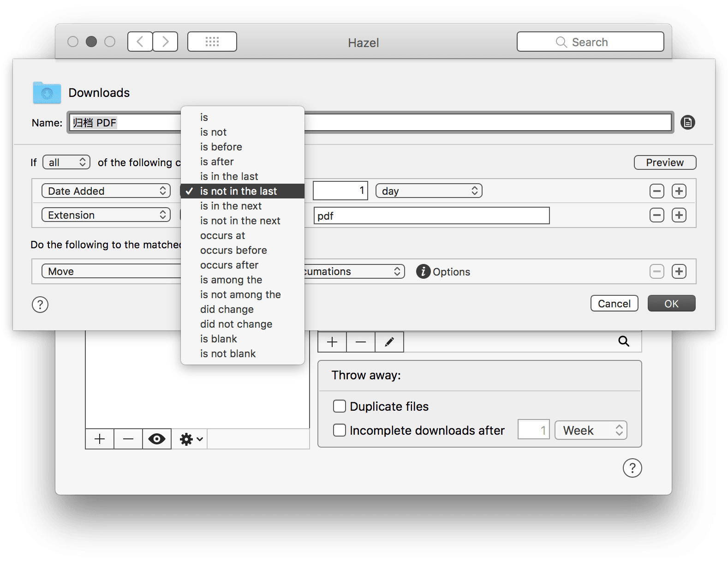Click the pdf extension text field
This screenshot has width=728, height=563.
pos(431,216)
